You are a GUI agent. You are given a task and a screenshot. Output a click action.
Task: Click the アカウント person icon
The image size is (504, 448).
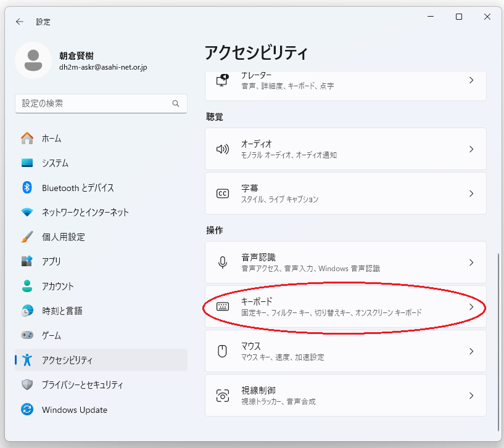click(27, 286)
